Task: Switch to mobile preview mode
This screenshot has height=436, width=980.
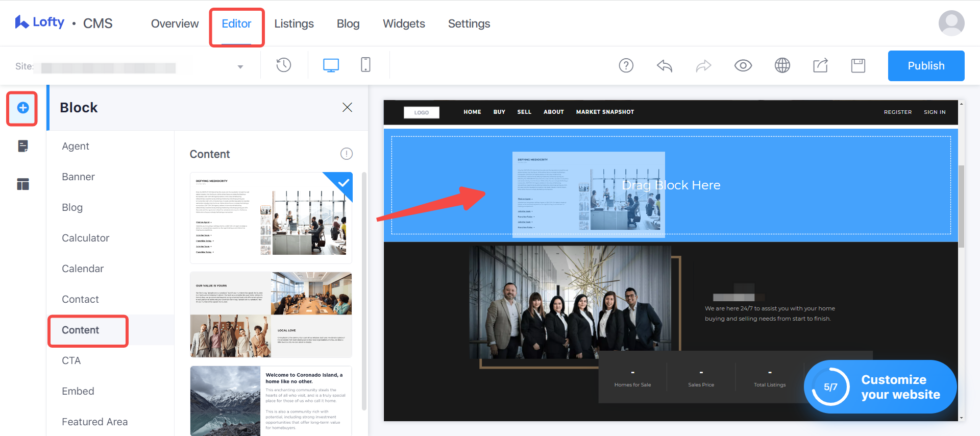Action: (365, 65)
